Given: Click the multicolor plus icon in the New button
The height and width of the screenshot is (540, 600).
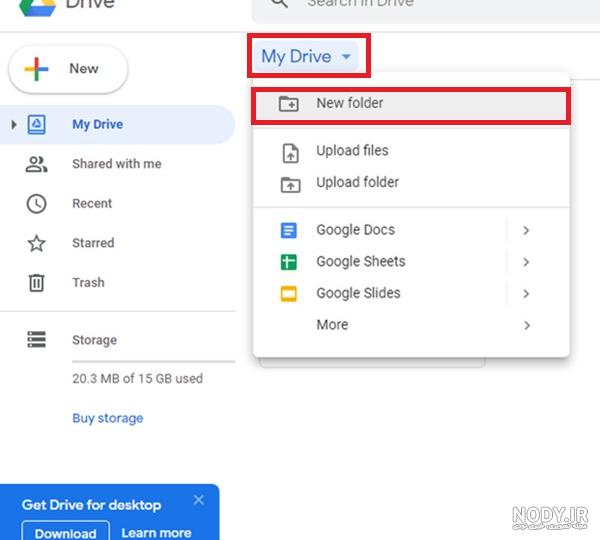Looking at the screenshot, I should tap(36, 69).
